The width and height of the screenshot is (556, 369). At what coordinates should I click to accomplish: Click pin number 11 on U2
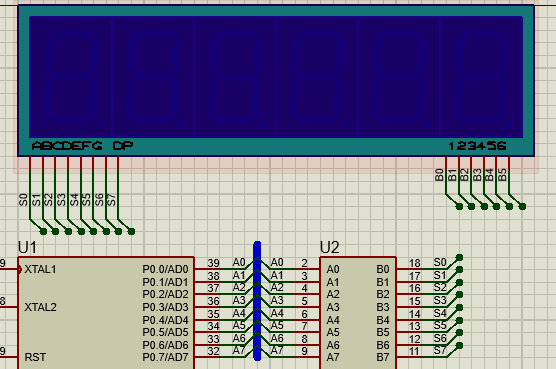point(414,351)
